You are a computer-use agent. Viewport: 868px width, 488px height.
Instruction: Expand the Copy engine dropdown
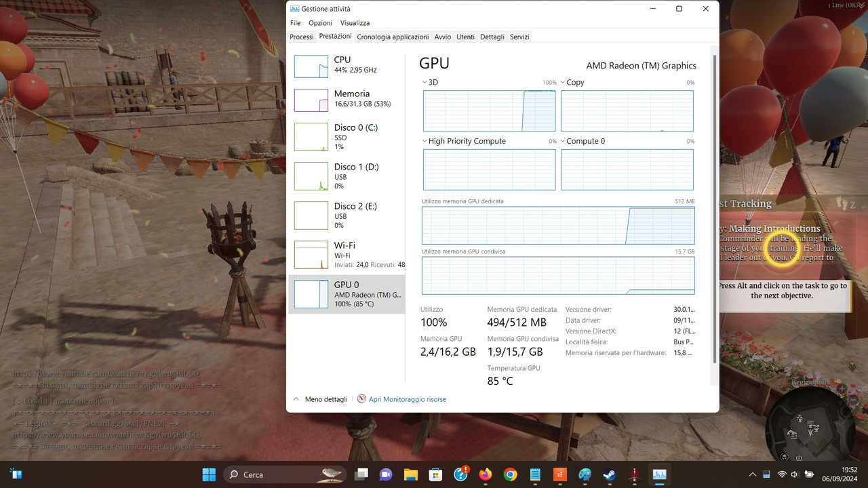[x=561, y=82]
